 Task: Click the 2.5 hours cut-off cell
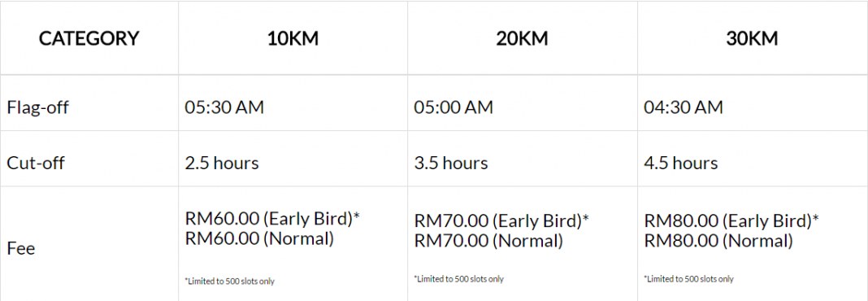coord(222,163)
